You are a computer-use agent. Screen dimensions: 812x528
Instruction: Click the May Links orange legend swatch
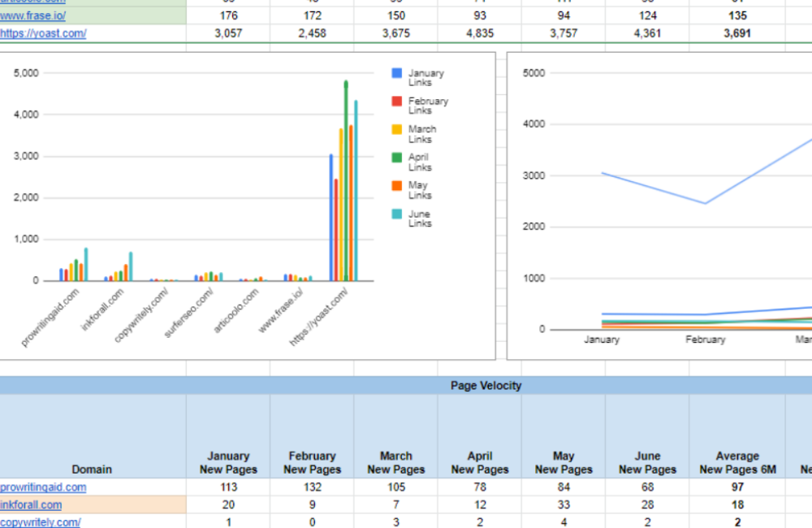coord(397,185)
